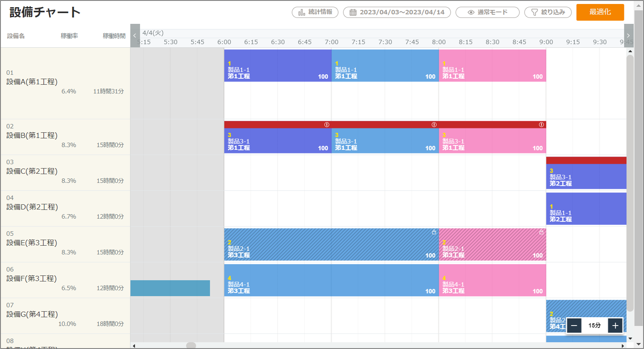
Task: Click the 7:00 time marker
Action: click(332, 42)
